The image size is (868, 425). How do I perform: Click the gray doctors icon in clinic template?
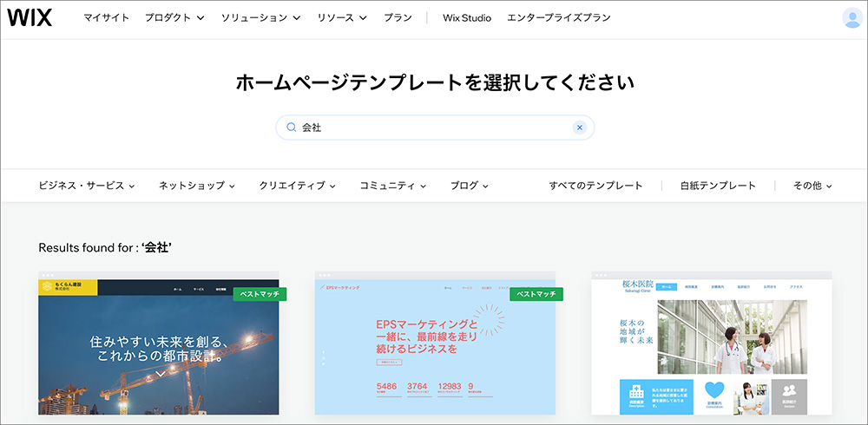[789, 390]
